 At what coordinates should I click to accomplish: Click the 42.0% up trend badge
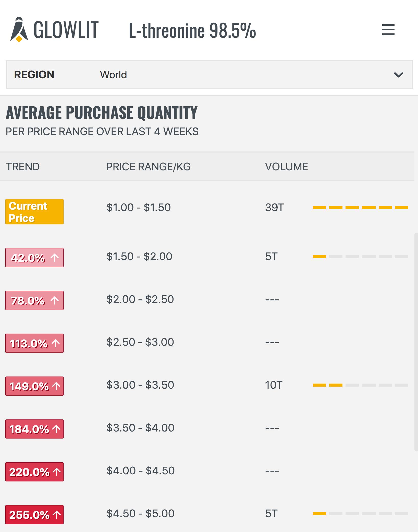[x=34, y=258]
